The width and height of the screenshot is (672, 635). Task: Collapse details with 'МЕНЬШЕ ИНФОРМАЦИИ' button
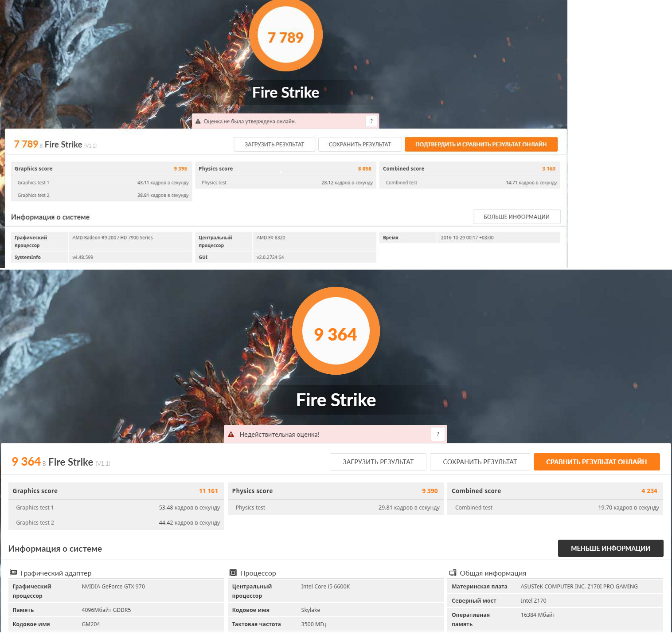coord(610,548)
